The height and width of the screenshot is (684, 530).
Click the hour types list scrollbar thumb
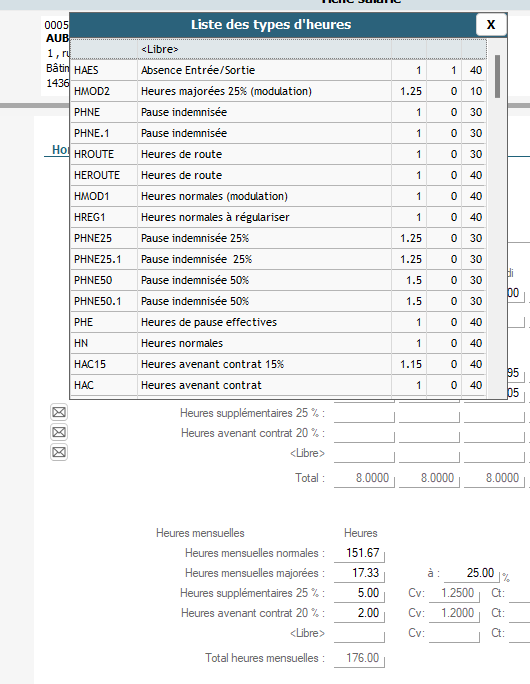[497, 76]
